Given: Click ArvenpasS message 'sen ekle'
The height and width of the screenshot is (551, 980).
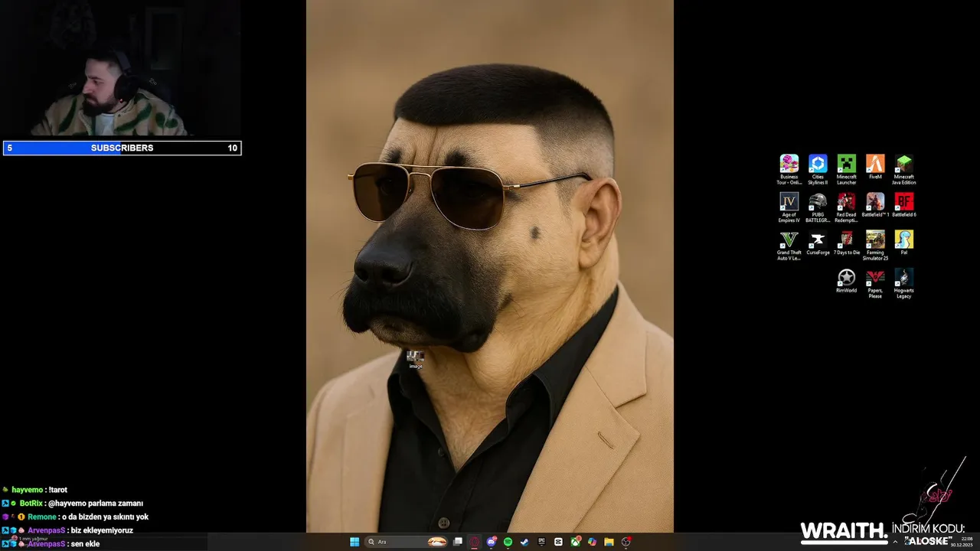Looking at the screenshot, I should pos(51,544).
